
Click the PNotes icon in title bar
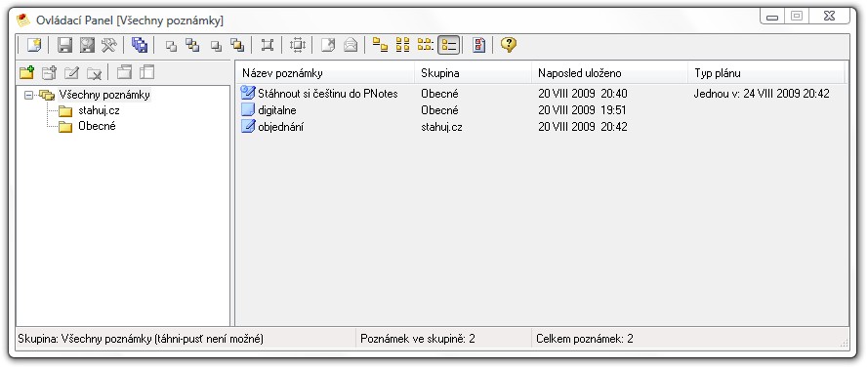click(x=23, y=21)
